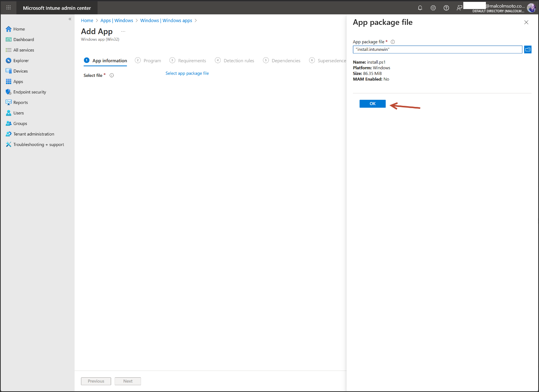Open the portal settings gear
Image resolution: width=539 pixels, height=392 pixels.
pyautogui.click(x=433, y=8)
